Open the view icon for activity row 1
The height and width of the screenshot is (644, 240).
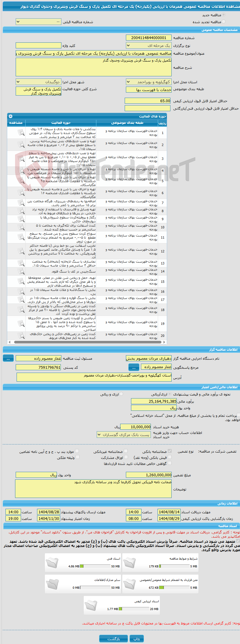click(21, 133)
